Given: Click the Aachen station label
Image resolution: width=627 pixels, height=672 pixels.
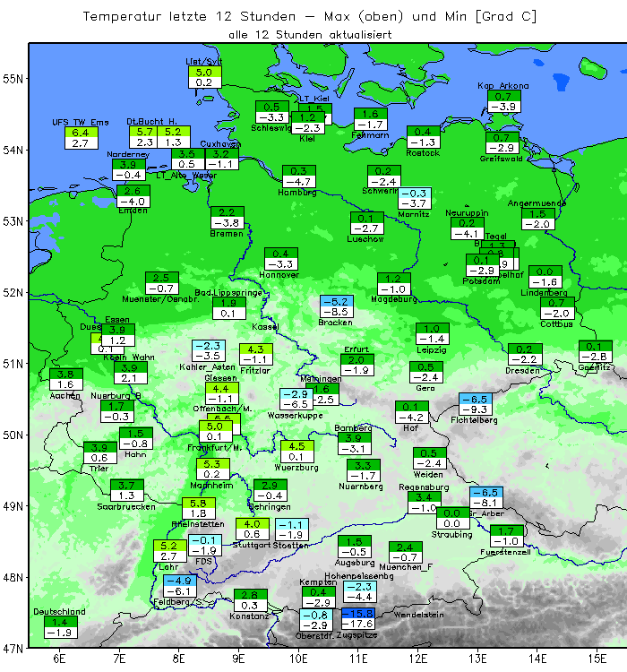Looking at the screenshot, I should click(x=64, y=396).
